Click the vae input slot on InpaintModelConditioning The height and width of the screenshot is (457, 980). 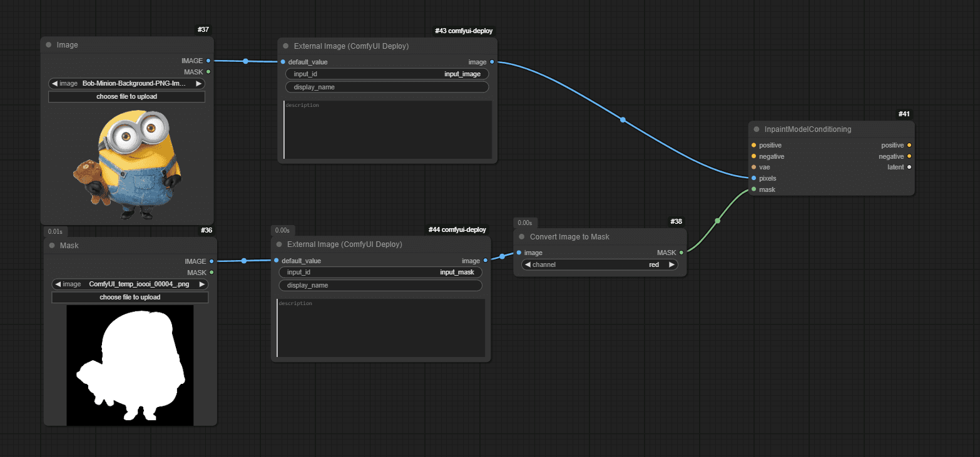click(x=753, y=167)
